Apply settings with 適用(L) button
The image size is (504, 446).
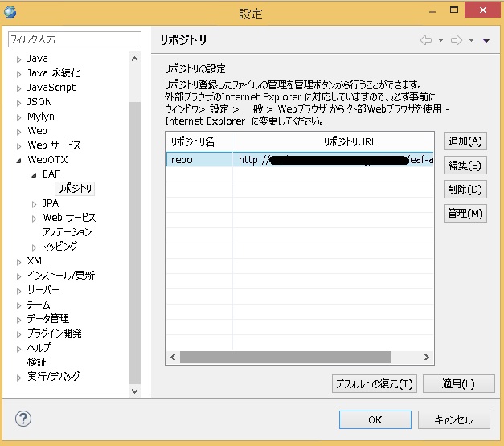click(458, 384)
